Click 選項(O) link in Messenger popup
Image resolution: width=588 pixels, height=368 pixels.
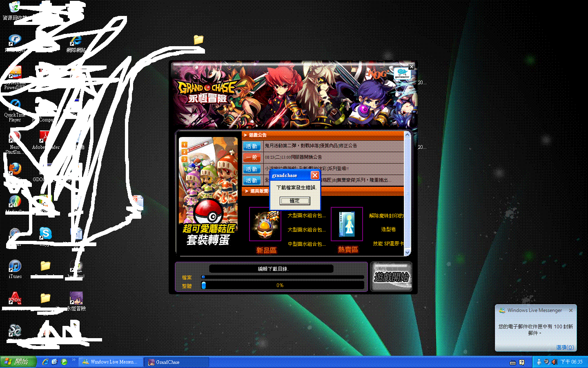click(x=565, y=347)
